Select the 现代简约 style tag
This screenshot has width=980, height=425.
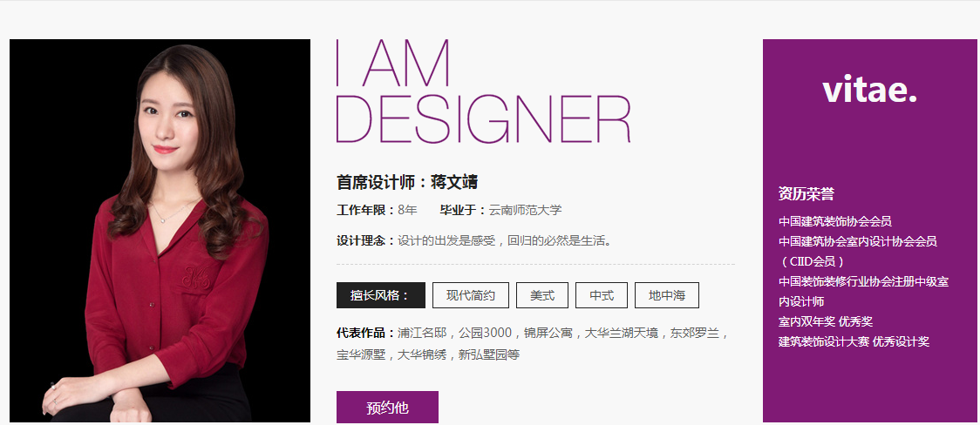point(471,295)
